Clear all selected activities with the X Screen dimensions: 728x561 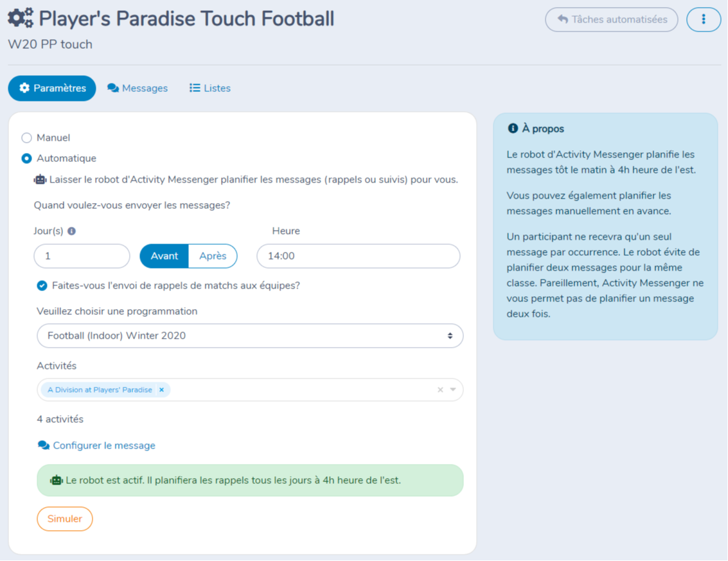point(440,389)
